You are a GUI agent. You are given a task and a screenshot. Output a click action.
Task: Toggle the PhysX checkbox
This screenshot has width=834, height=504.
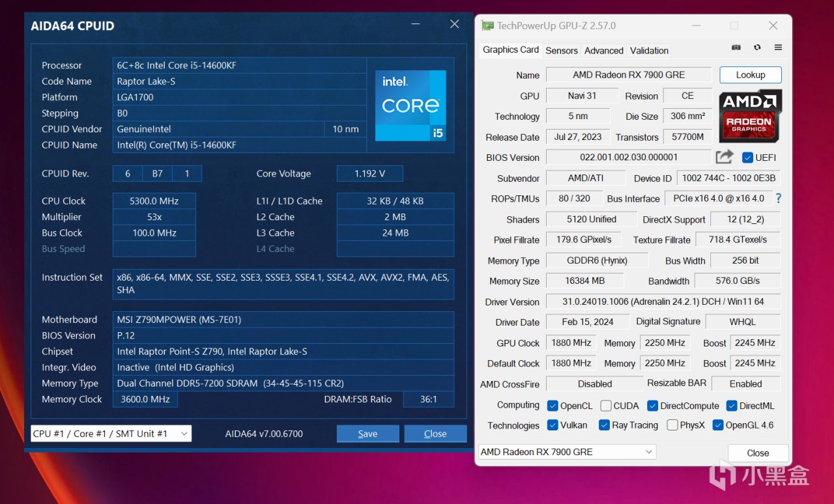pos(672,425)
